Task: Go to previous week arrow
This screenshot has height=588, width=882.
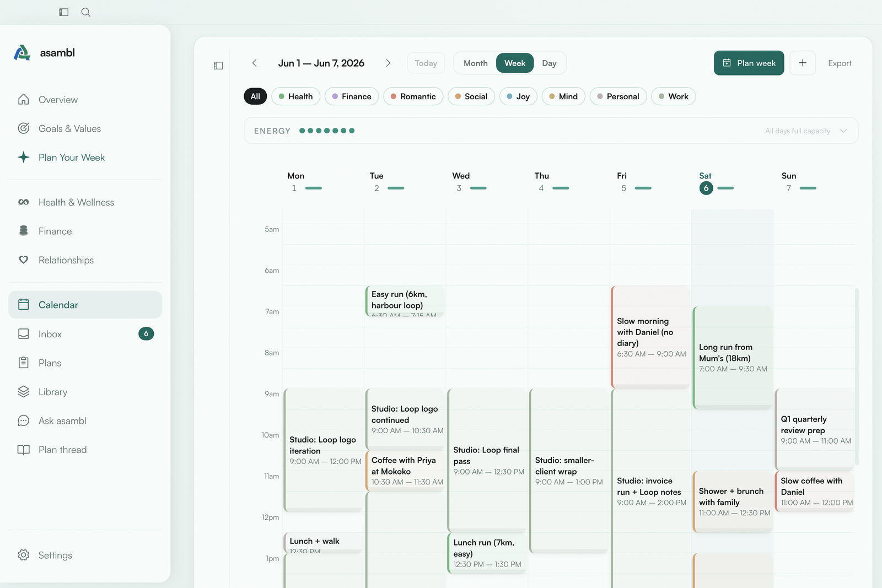Action: (255, 63)
